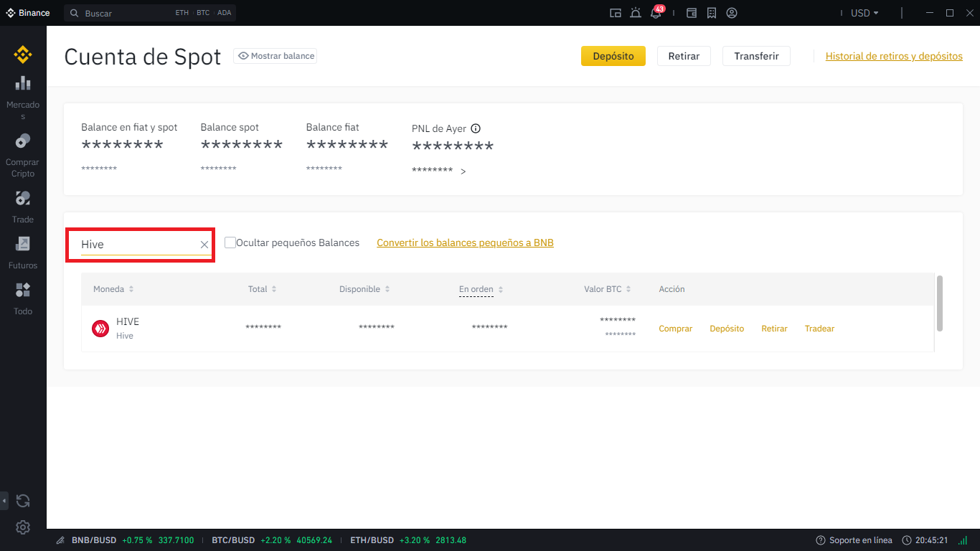980x551 pixels.
Task: Open the wallet icon in top bar
Action: click(x=692, y=13)
